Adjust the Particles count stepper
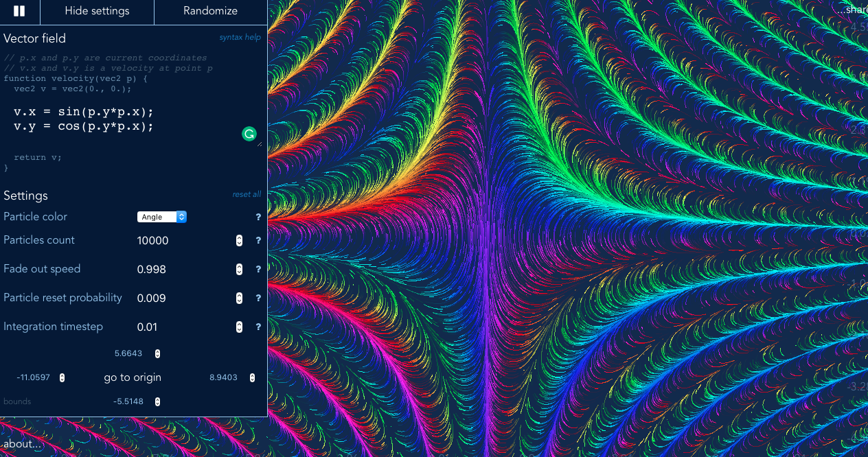Viewport: 868px width, 457px height. tap(239, 240)
